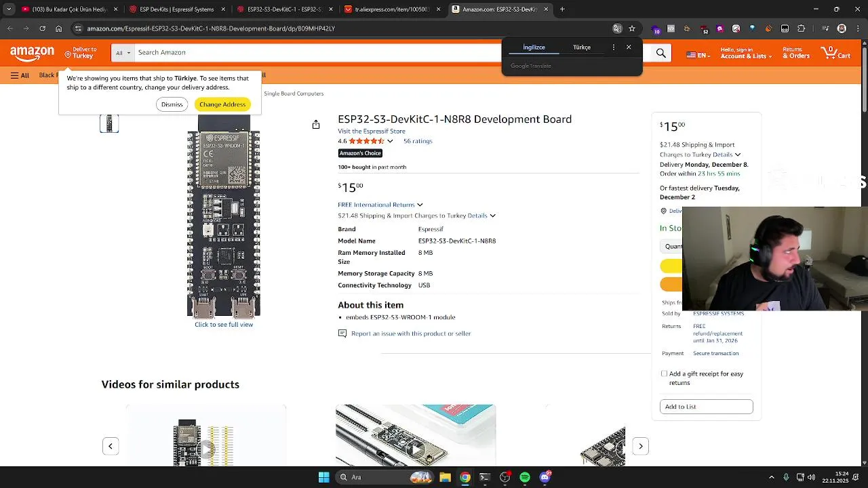Image resolution: width=868 pixels, height=488 pixels.
Task: Close the Google Translate popup
Action: pos(629,47)
